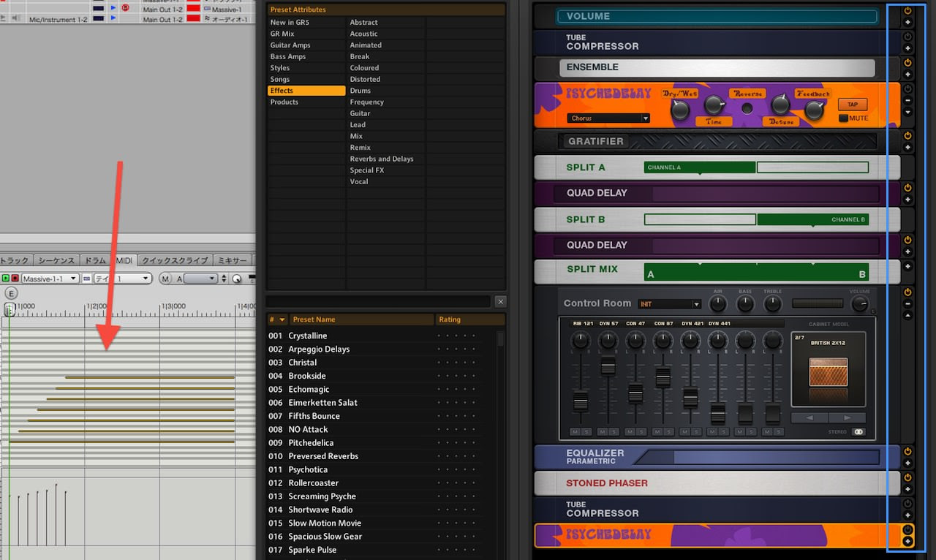Switch to the MIDI tab
The image size is (936, 560).
click(x=124, y=260)
